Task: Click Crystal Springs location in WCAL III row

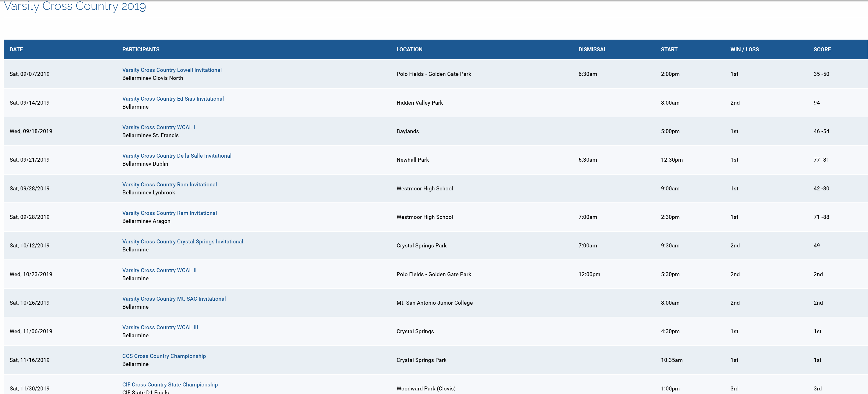Action: (415, 331)
